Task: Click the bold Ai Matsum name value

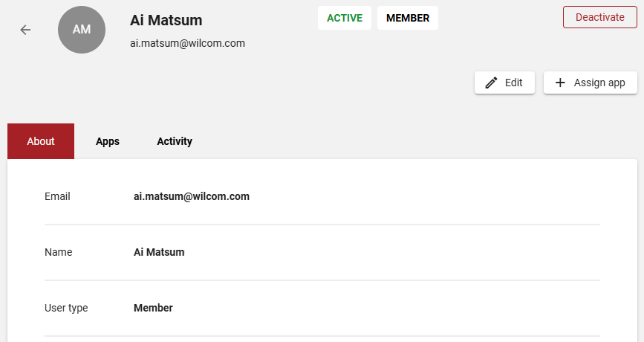Action: pos(159,252)
